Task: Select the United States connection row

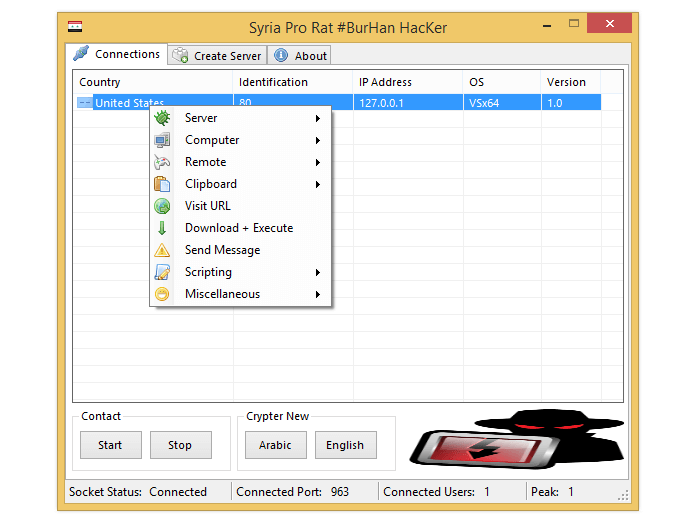Action: 130,102
